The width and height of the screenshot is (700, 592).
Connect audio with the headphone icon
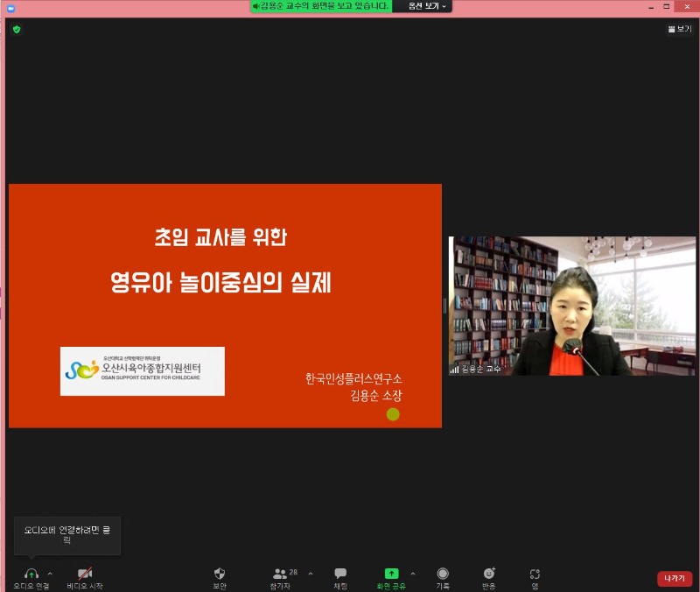click(x=31, y=574)
